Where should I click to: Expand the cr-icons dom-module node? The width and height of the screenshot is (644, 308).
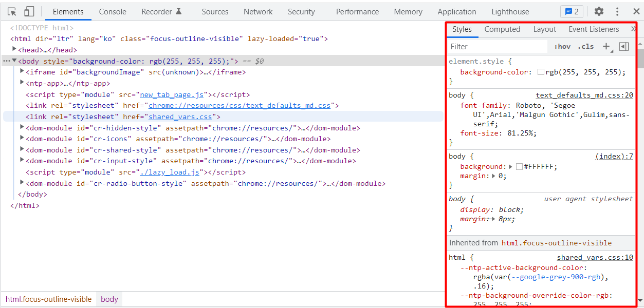pos(22,138)
